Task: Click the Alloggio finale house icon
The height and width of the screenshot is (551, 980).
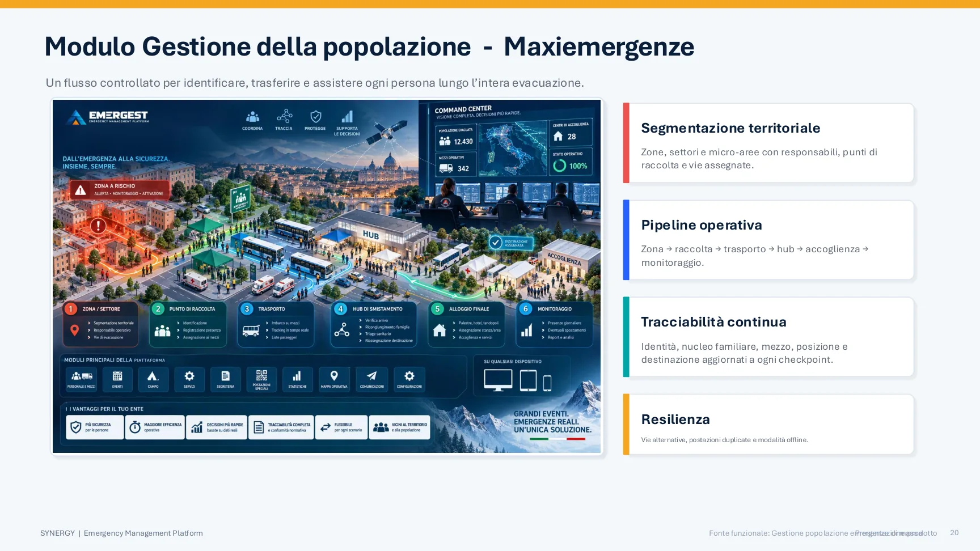Action: [440, 330]
